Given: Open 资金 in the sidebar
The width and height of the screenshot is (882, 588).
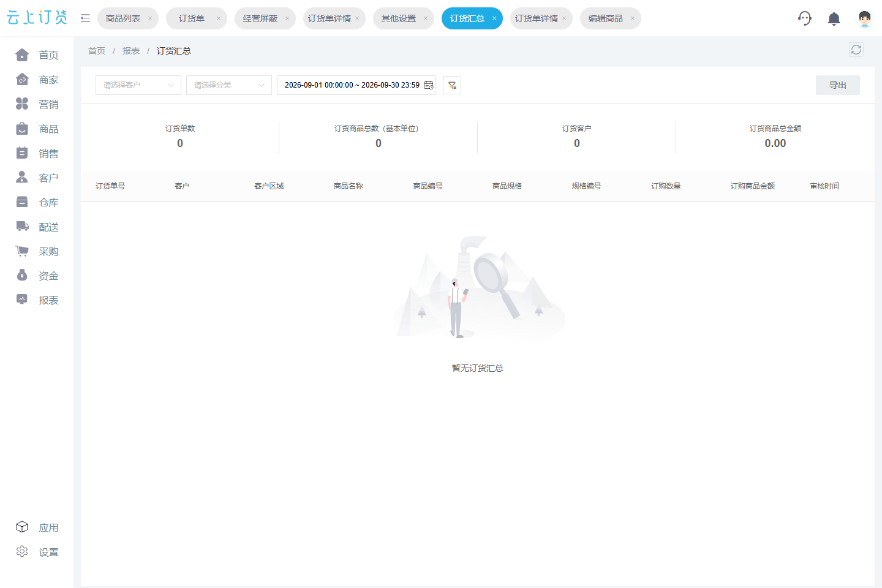Looking at the screenshot, I should click(x=37, y=276).
